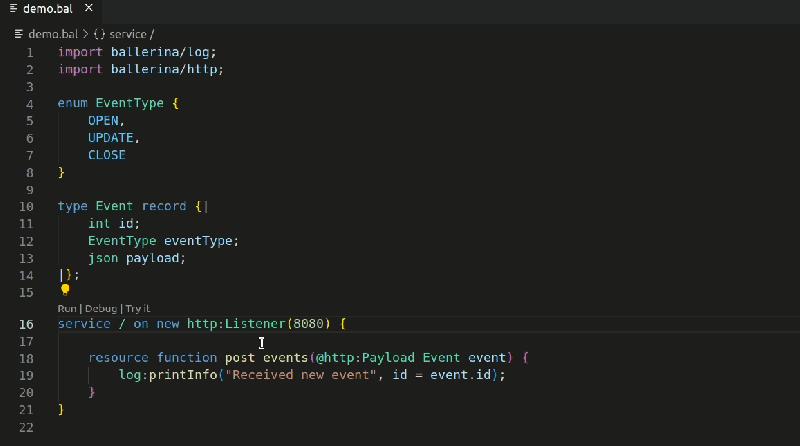Click 'EventType' in the enum declaration
The height and width of the screenshot is (446, 800).
tap(130, 103)
